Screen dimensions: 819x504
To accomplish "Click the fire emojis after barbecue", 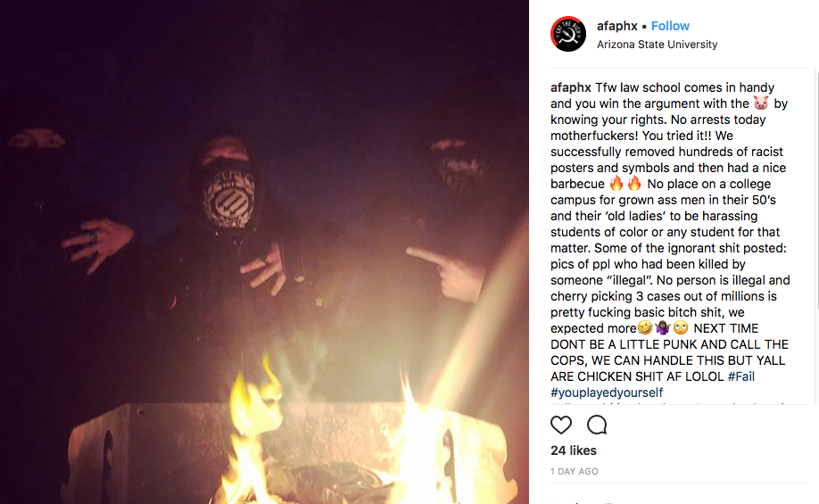I will point(625,184).
